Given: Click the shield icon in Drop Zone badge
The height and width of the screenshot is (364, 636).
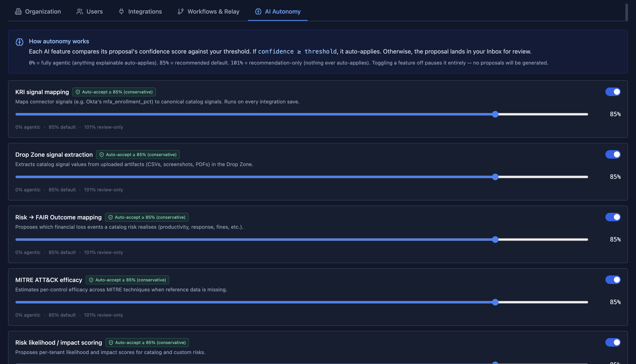Looking at the screenshot, I should (102, 155).
